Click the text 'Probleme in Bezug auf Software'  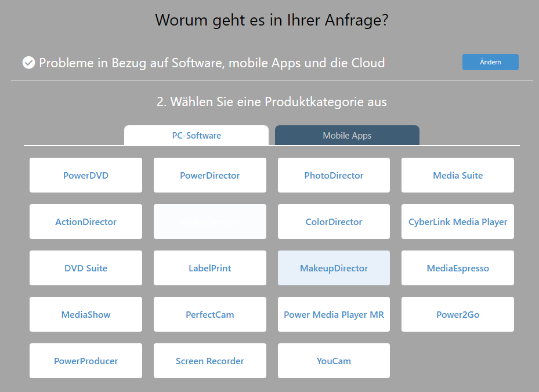click(x=132, y=63)
